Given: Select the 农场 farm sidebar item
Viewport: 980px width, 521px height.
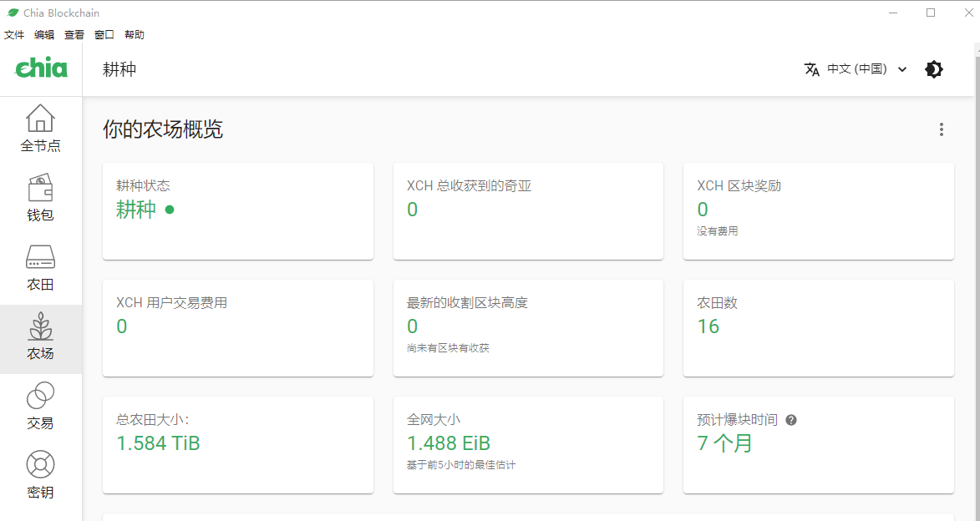Looking at the screenshot, I should click(x=41, y=339).
